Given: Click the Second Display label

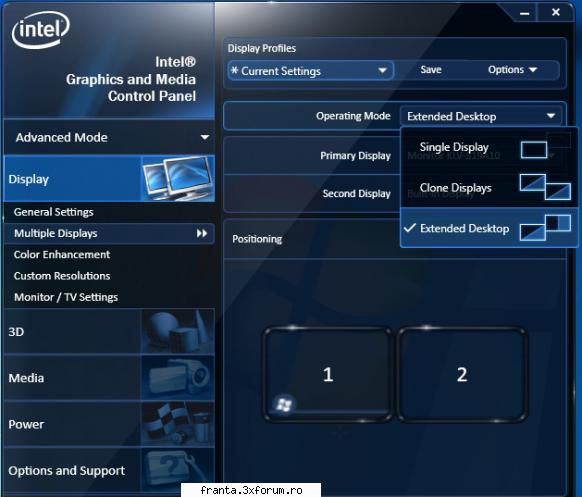Looking at the screenshot, I should click(x=356, y=193).
